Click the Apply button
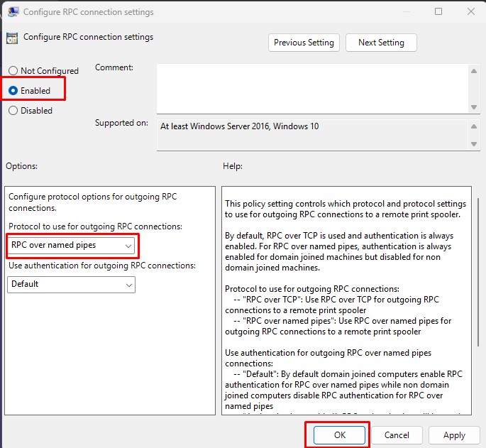 (454, 435)
